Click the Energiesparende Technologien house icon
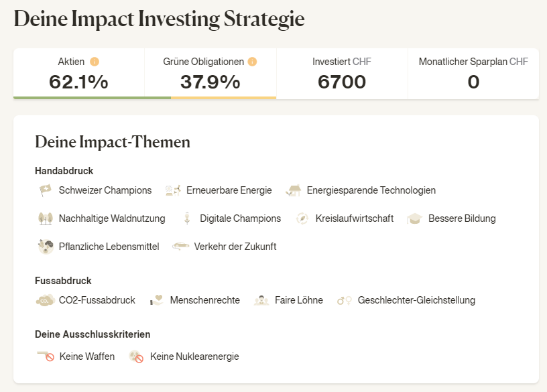Viewport: 547px width, 392px height. 294,190
